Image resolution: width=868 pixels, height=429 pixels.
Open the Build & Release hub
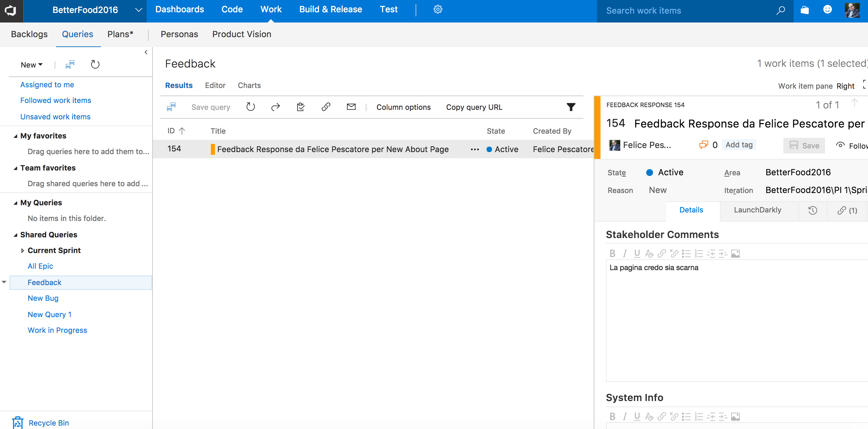click(x=331, y=10)
